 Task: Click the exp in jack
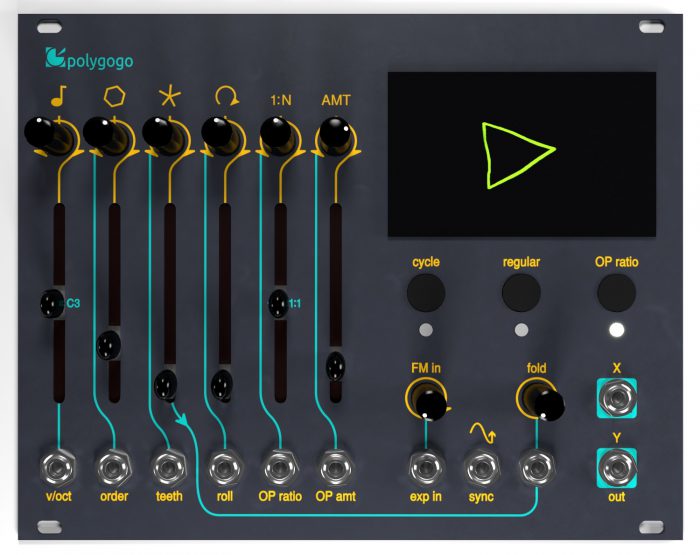click(426, 468)
